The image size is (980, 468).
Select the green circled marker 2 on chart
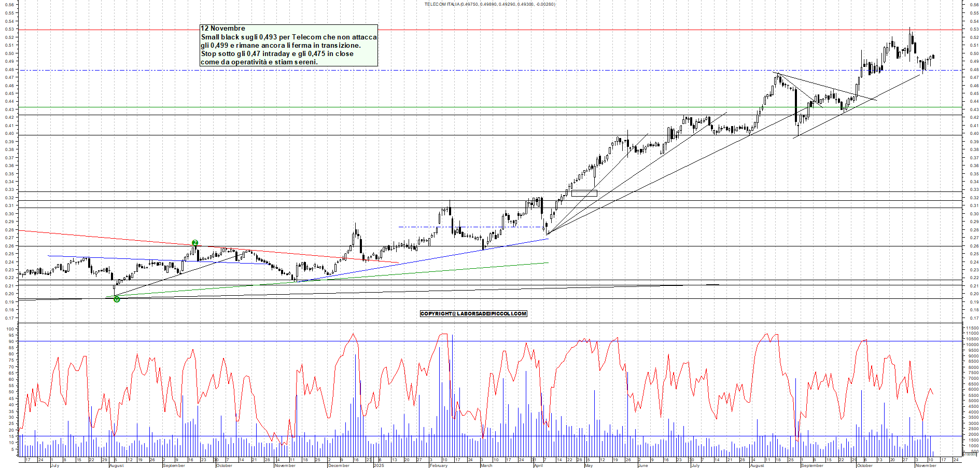tap(195, 242)
